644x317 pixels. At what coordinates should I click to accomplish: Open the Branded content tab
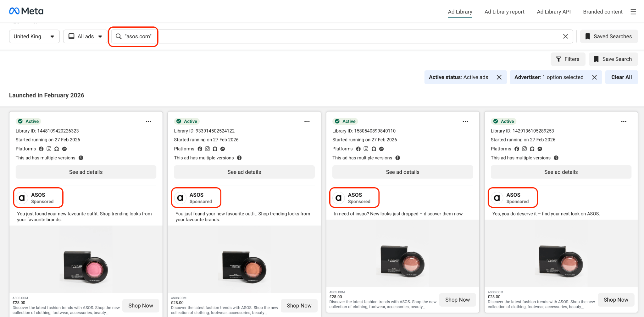(x=603, y=12)
